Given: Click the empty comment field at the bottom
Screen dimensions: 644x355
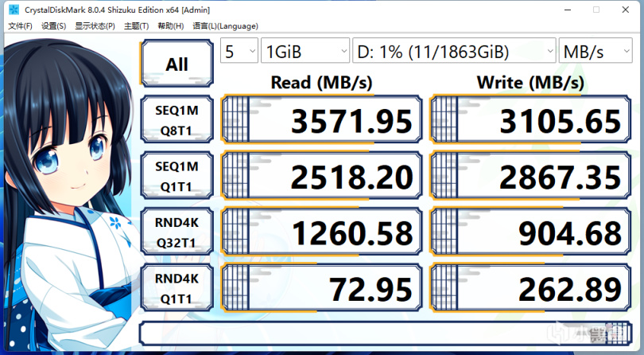Looking at the screenshot, I should (386, 334).
